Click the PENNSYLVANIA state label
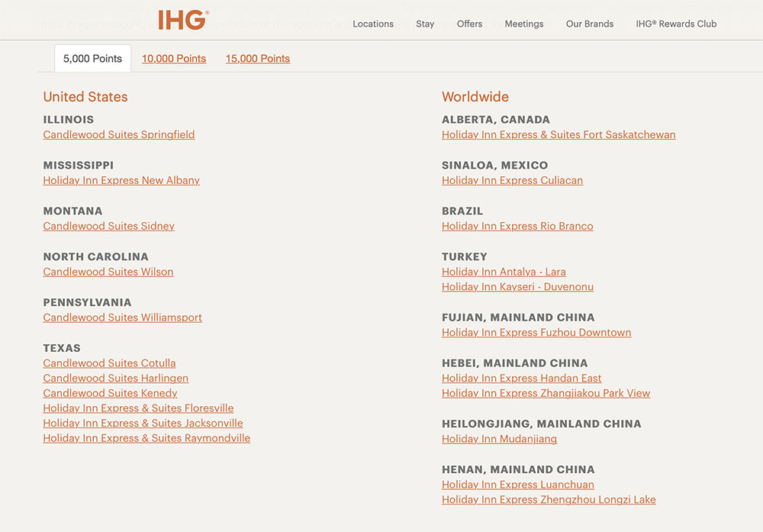 pyautogui.click(x=87, y=303)
